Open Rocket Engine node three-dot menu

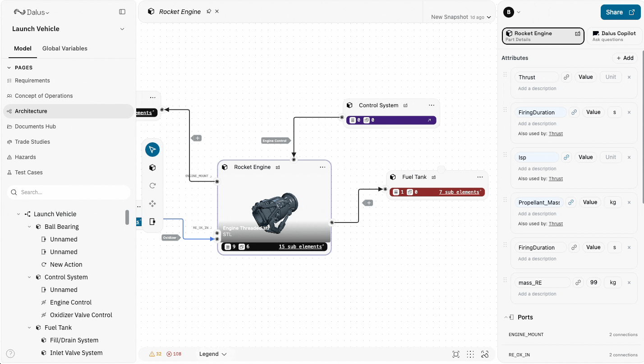[x=322, y=167]
